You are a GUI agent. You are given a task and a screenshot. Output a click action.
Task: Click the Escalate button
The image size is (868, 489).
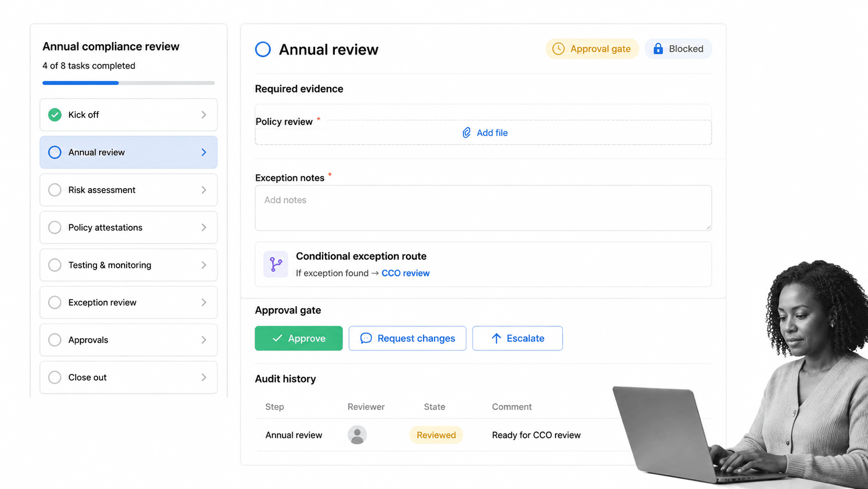[517, 338]
